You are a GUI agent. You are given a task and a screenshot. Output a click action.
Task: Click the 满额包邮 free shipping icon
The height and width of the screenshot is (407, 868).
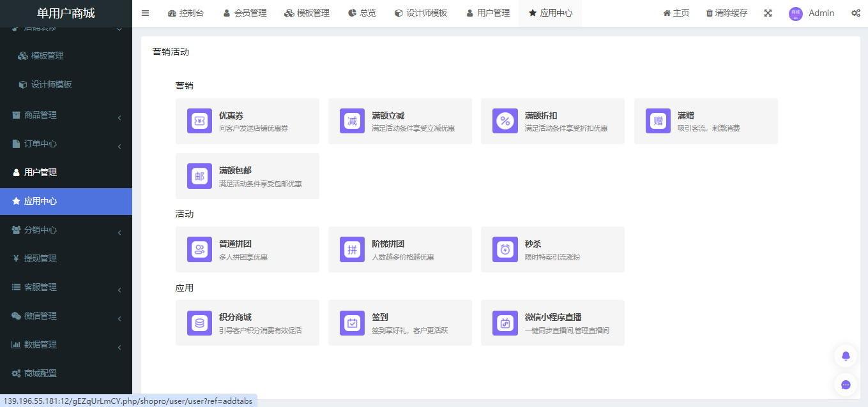(x=199, y=176)
